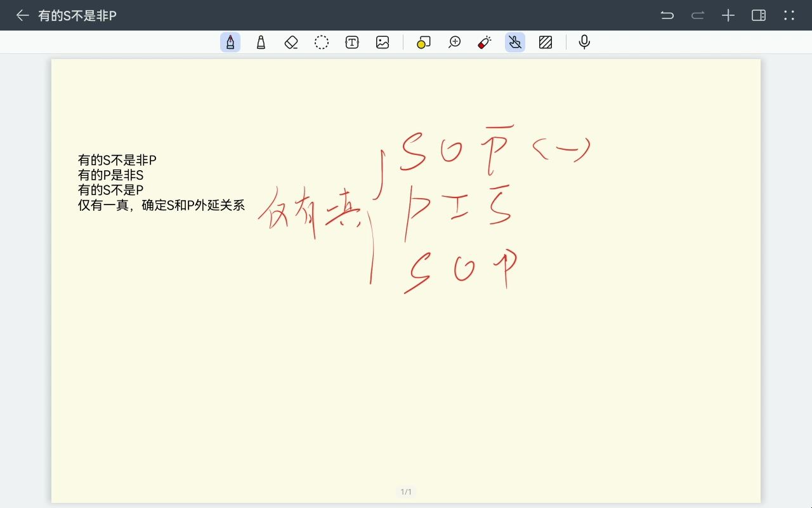Insert a text box

(x=352, y=42)
